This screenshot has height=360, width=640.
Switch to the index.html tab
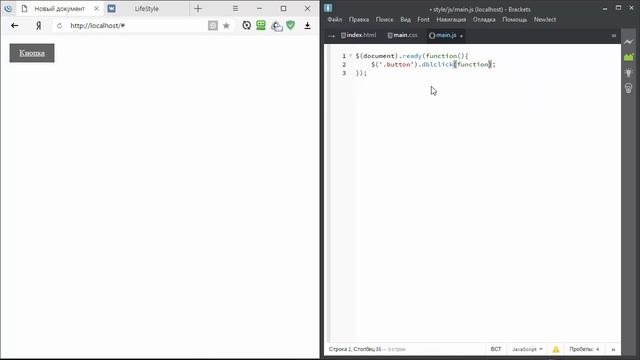tap(358, 36)
